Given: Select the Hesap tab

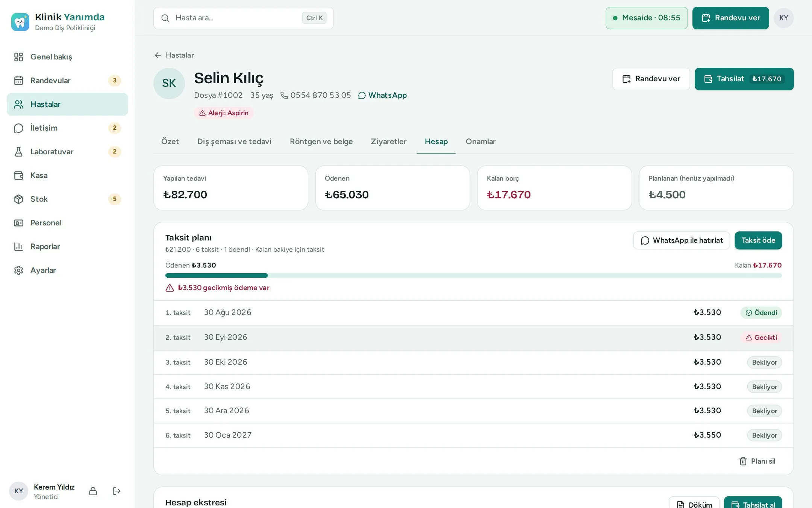Looking at the screenshot, I should 436,141.
